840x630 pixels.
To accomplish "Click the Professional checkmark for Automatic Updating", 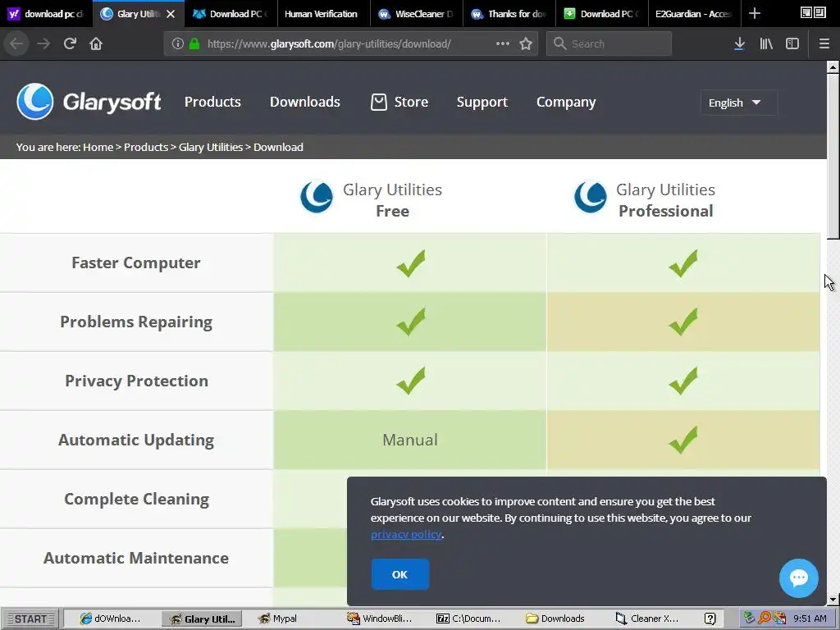I will 683,440.
